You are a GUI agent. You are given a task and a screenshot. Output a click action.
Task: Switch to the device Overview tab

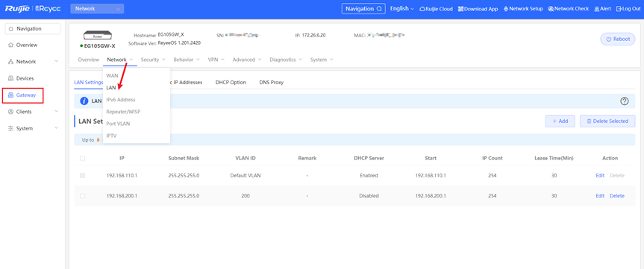click(88, 60)
